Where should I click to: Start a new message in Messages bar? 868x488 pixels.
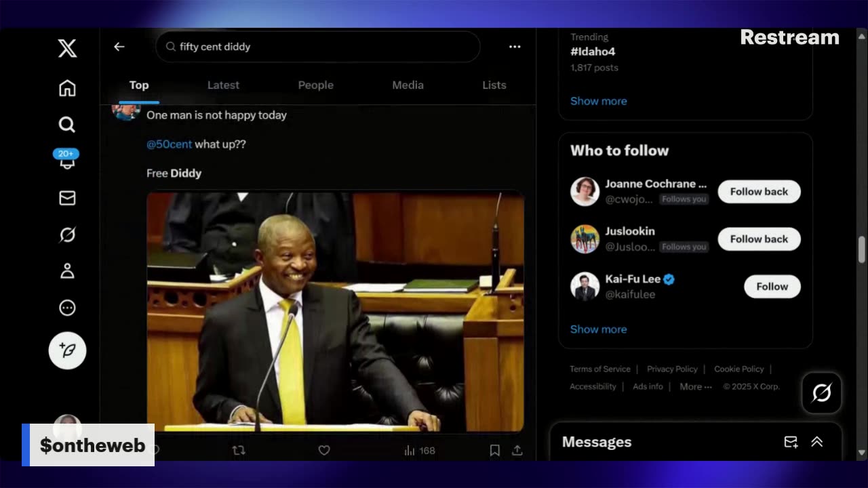pos(791,442)
